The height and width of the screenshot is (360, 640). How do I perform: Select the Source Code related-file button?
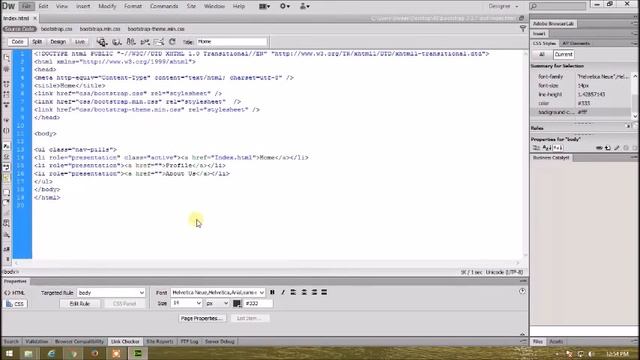(19, 29)
